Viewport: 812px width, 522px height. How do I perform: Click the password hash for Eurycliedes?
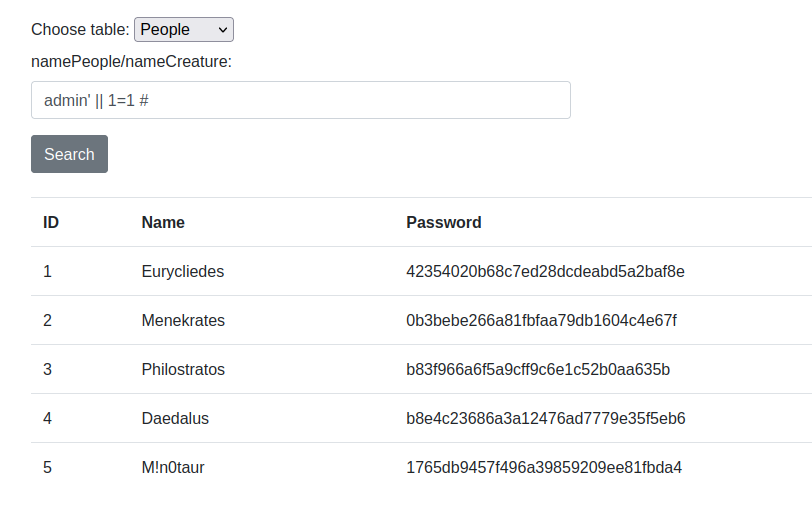[545, 271]
